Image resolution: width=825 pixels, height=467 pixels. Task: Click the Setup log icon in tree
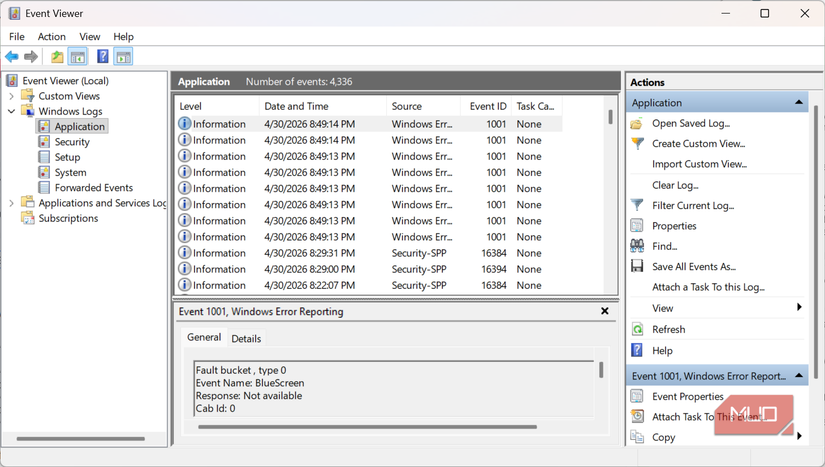44,157
